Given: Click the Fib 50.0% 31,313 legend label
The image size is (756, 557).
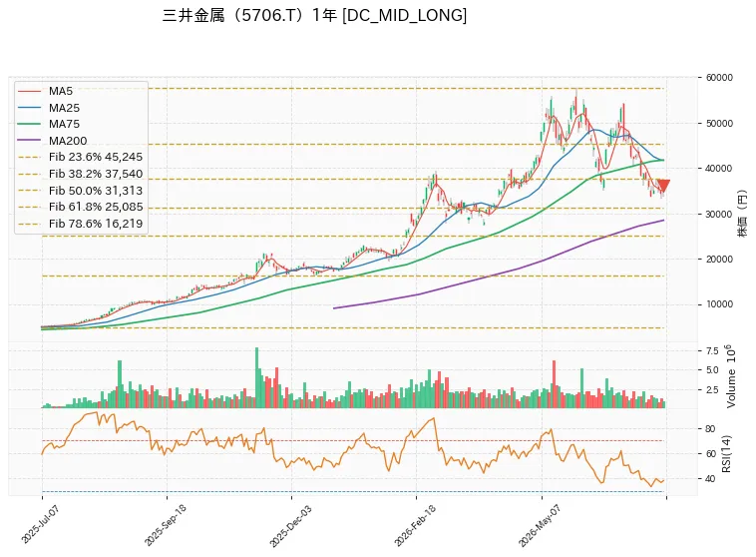Looking at the screenshot, I should pos(96,191).
